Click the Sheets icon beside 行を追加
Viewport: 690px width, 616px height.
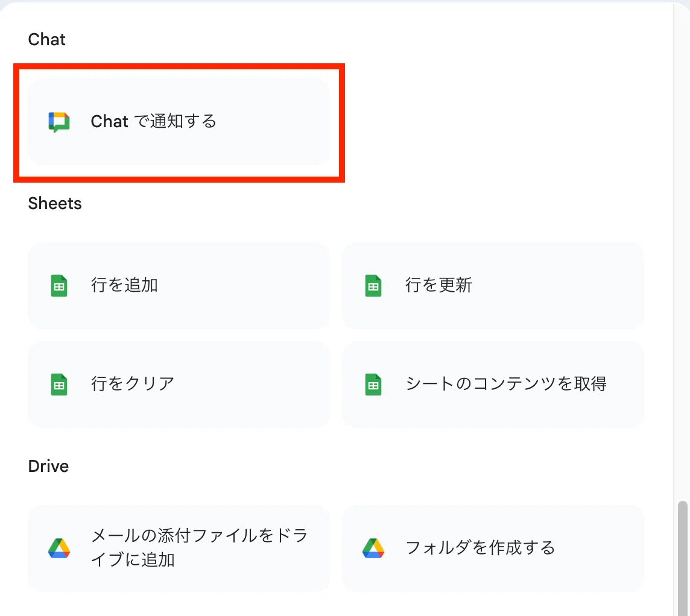59,286
